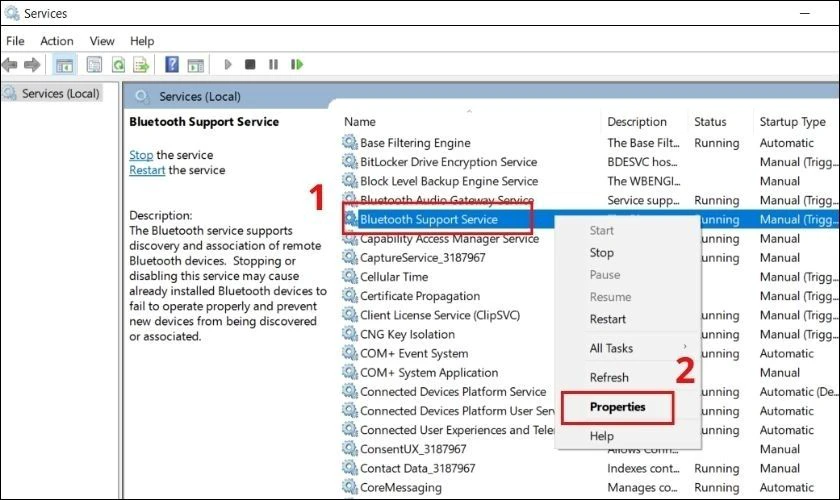Select Services (Local) in left tree
This screenshot has width=840, height=500.
click(61, 93)
